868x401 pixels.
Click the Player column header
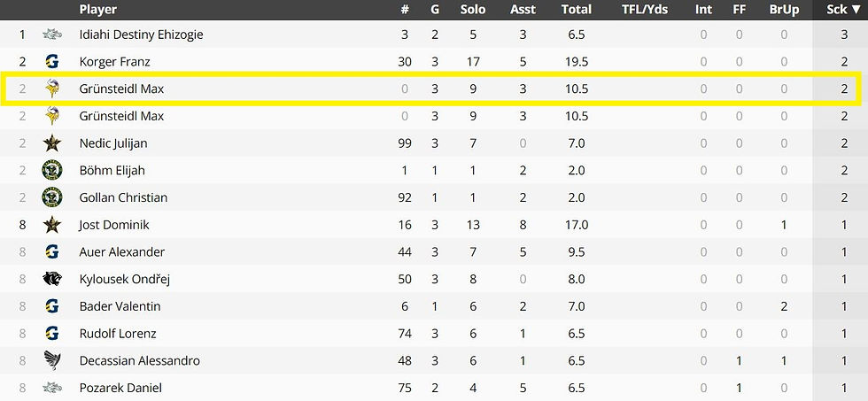[98, 10]
